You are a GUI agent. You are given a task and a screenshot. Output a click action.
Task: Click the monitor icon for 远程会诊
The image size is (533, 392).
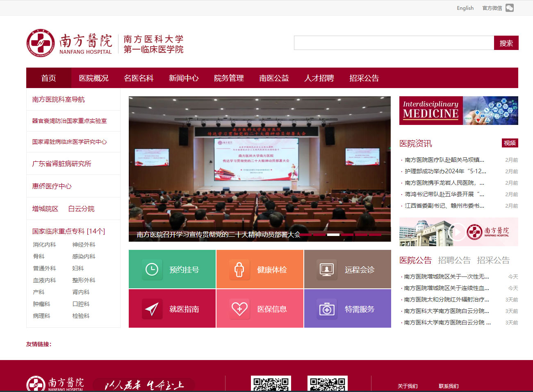click(327, 270)
